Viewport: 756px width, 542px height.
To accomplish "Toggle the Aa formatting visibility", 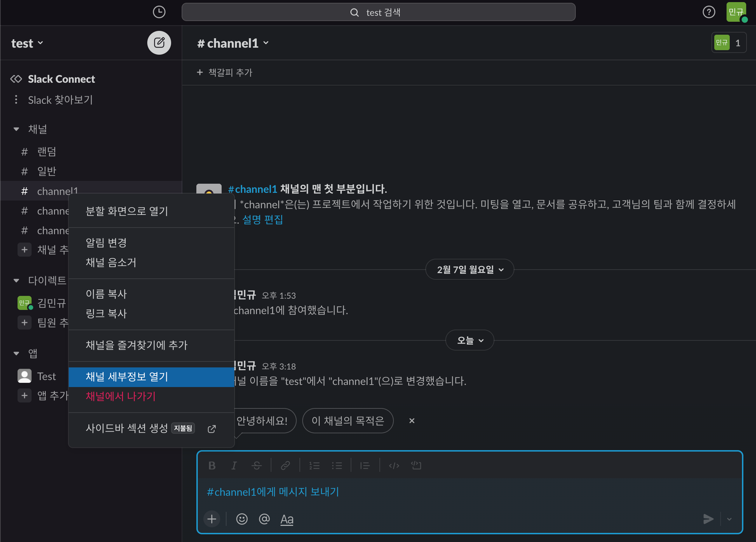I will (x=287, y=519).
